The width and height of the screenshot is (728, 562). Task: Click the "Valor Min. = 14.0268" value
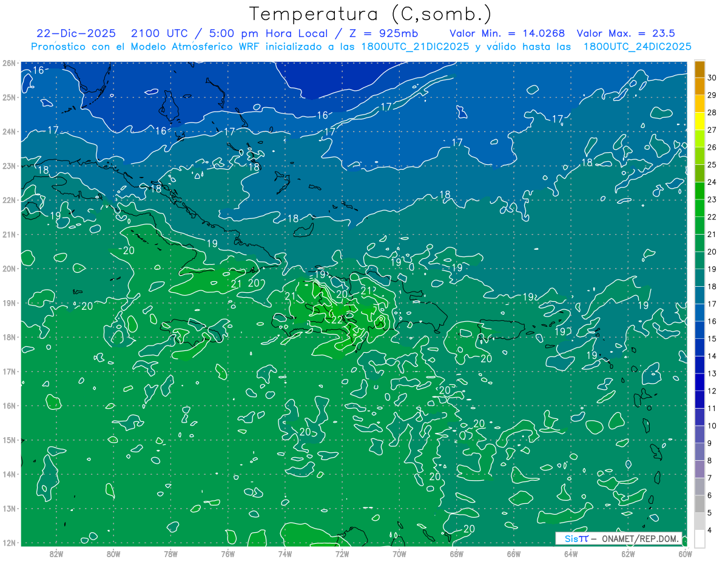507,33
